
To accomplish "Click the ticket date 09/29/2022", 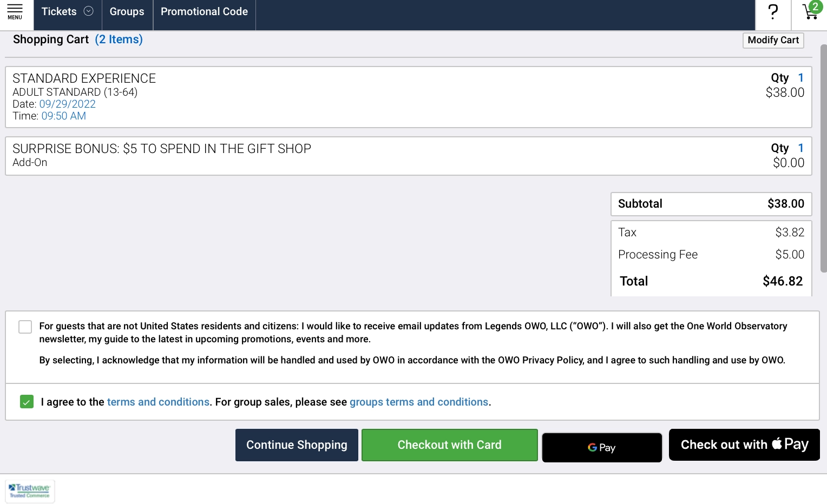I will [x=68, y=104].
